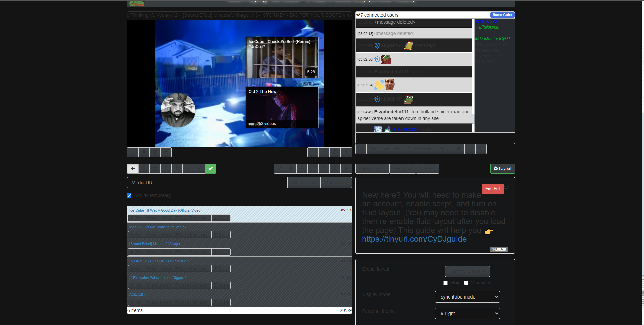Start a New Poll
This screenshot has height=325, width=644.
point(428,169)
